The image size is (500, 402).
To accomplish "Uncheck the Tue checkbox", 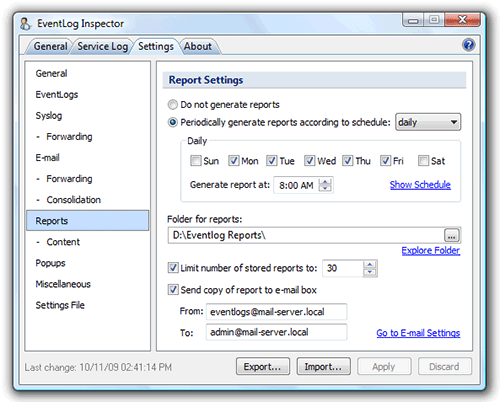I will click(272, 161).
